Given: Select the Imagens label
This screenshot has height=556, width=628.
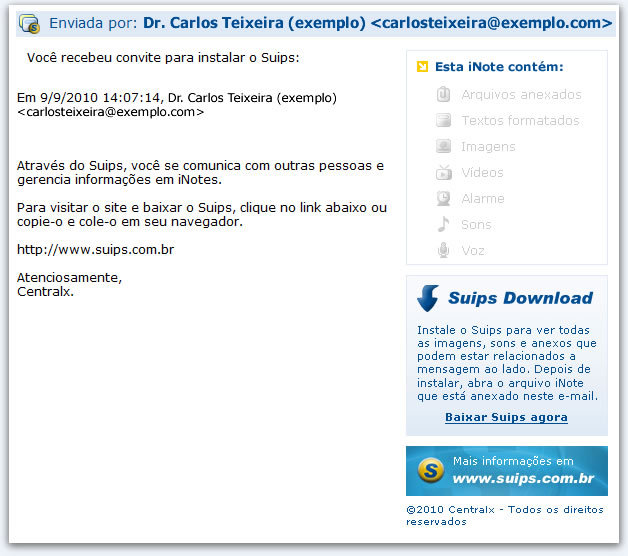Looking at the screenshot, I should pyautogui.click(x=488, y=147).
